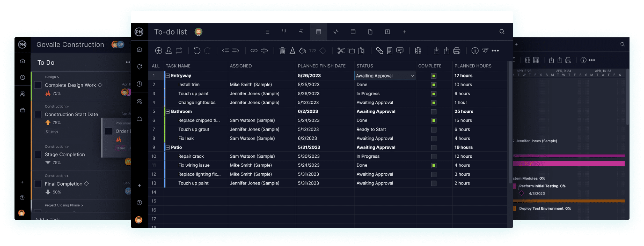Image resolution: width=644 pixels, height=246 pixels.
Task: Click the link tasks chain icon
Action: [x=254, y=51]
